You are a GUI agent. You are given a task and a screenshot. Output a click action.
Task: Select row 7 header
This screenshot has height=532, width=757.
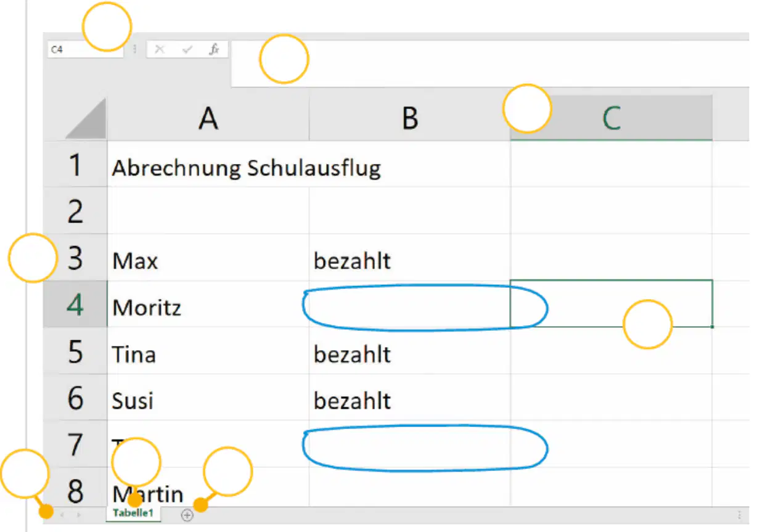point(75,444)
